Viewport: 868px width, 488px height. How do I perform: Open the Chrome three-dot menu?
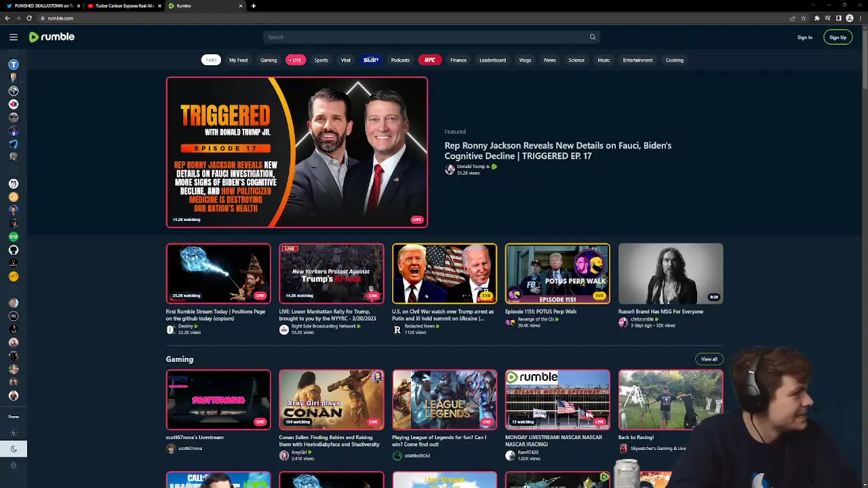tap(861, 18)
